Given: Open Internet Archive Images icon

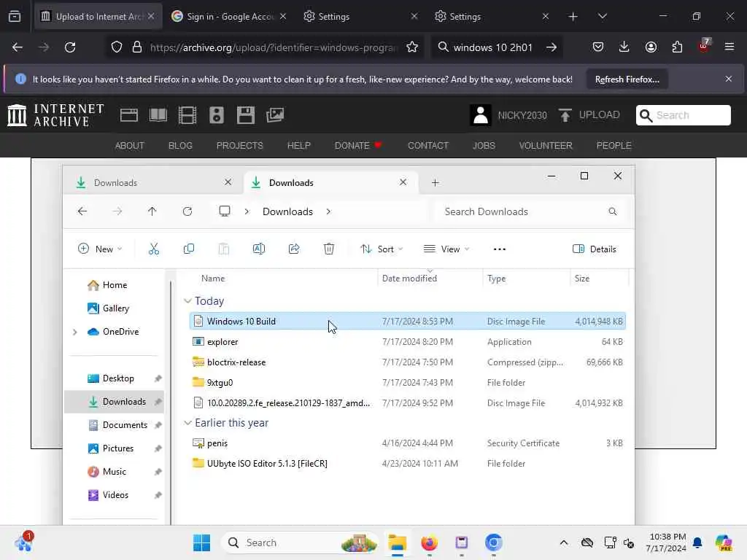Looking at the screenshot, I should 275,115.
